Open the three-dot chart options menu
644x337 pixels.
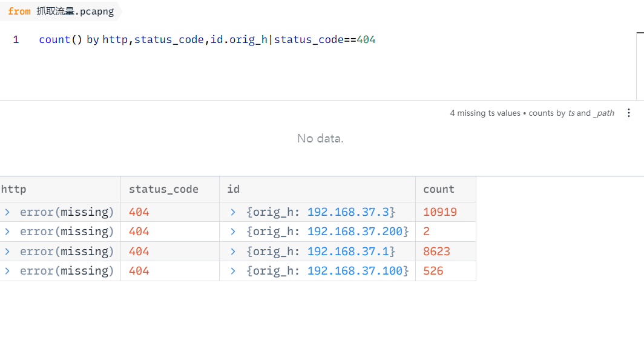629,113
